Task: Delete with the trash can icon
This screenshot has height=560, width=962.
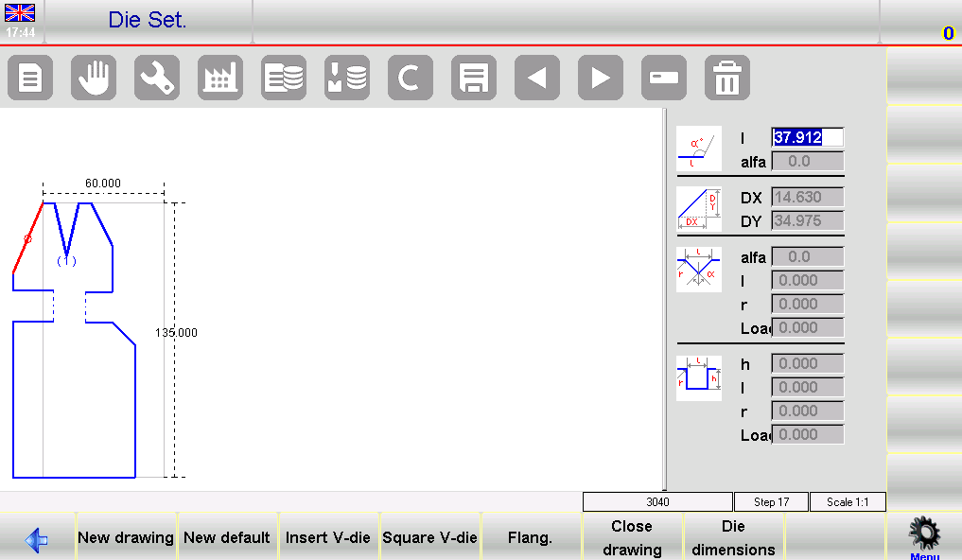Action: (x=727, y=78)
